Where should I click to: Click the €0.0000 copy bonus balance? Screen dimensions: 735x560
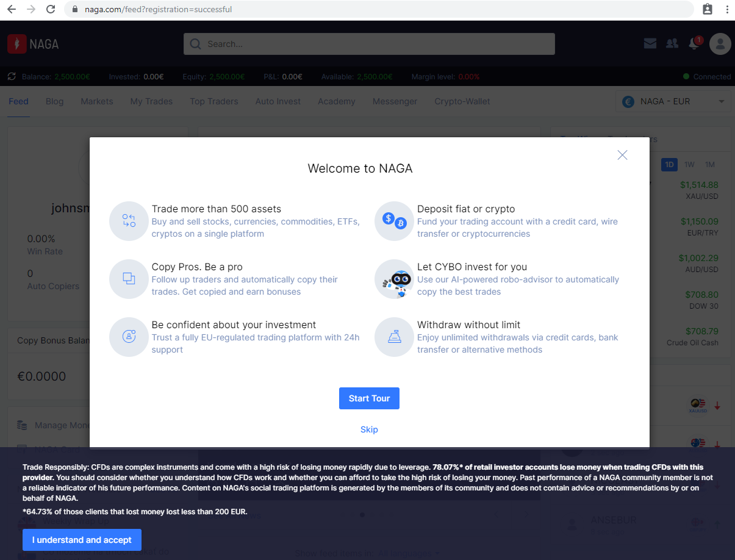(x=41, y=376)
